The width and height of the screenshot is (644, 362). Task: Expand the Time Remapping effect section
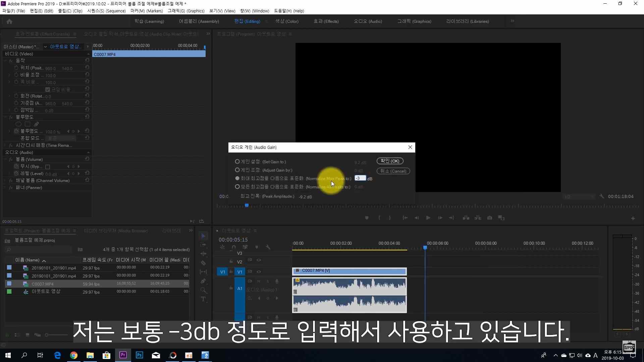[x=5, y=145]
